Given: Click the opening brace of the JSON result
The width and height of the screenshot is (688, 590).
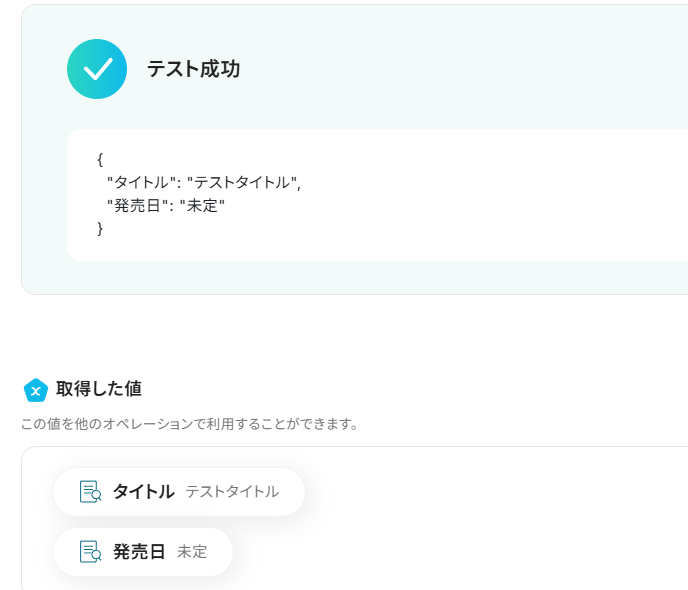Looking at the screenshot, I should 100,159.
